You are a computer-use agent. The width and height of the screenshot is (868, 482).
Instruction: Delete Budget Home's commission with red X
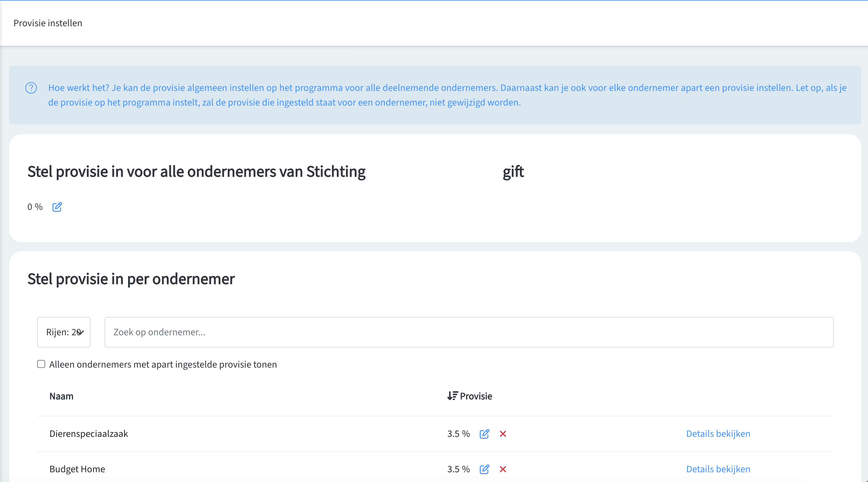503,469
